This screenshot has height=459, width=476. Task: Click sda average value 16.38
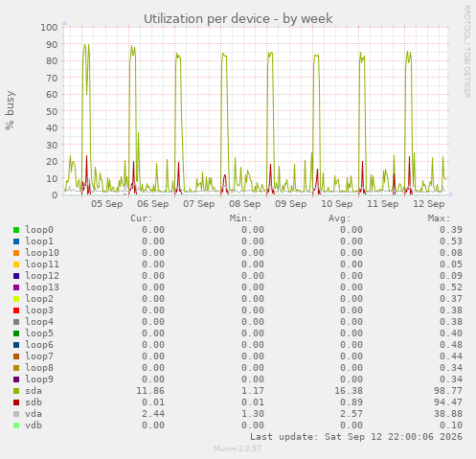[349, 391]
